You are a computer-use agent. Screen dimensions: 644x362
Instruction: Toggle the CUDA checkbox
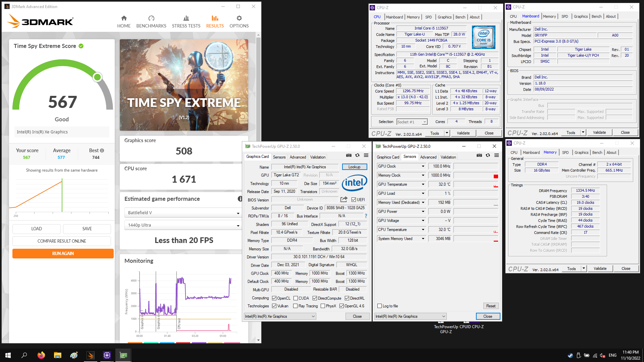coord(296,298)
